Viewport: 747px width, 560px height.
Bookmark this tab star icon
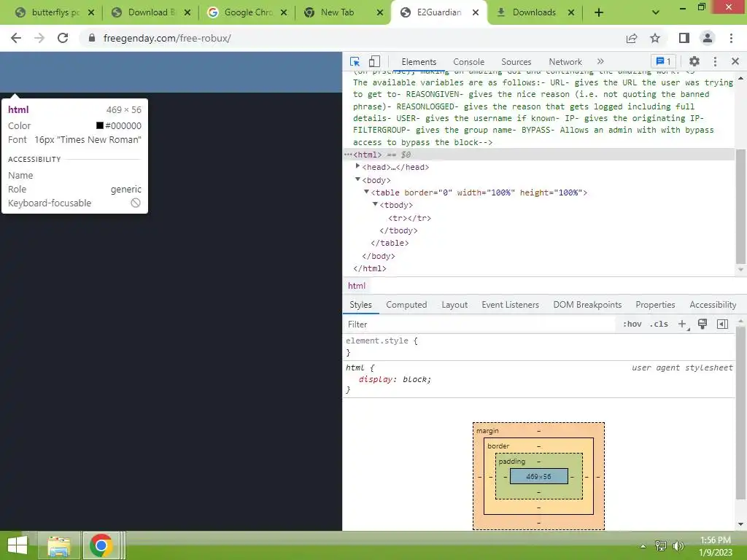655,38
